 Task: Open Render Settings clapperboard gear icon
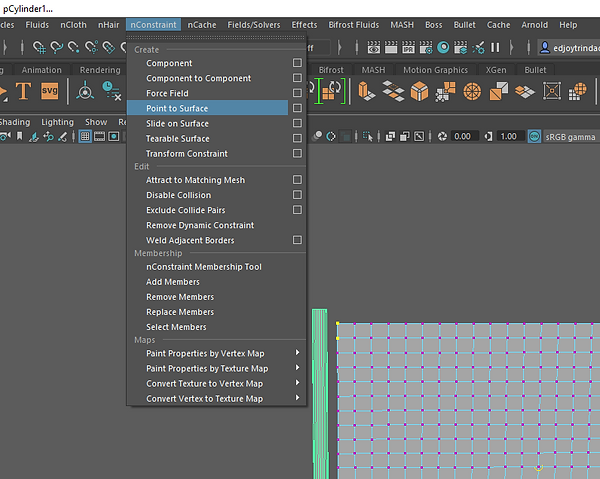[426, 47]
